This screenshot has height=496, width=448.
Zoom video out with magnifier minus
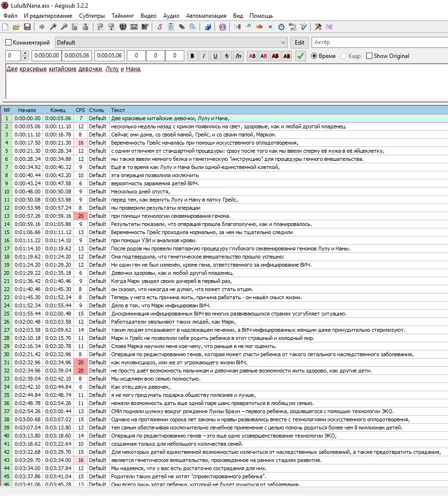click(x=64, y=27)
